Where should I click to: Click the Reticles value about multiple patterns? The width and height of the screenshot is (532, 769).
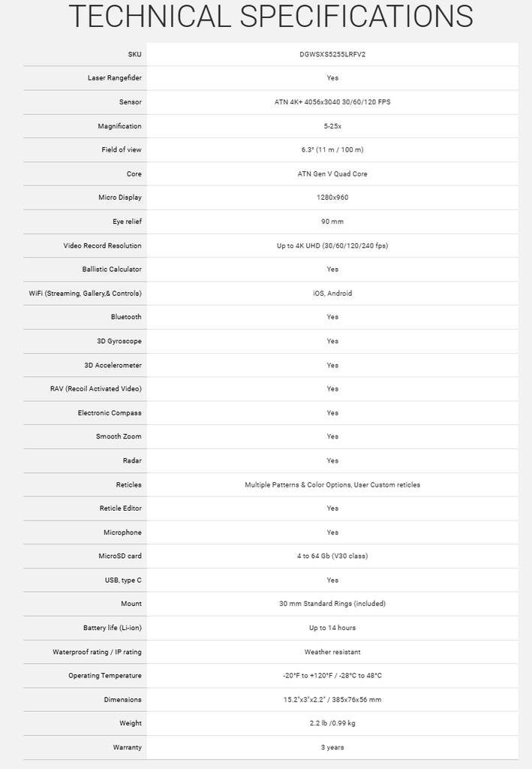coord(332,484)
